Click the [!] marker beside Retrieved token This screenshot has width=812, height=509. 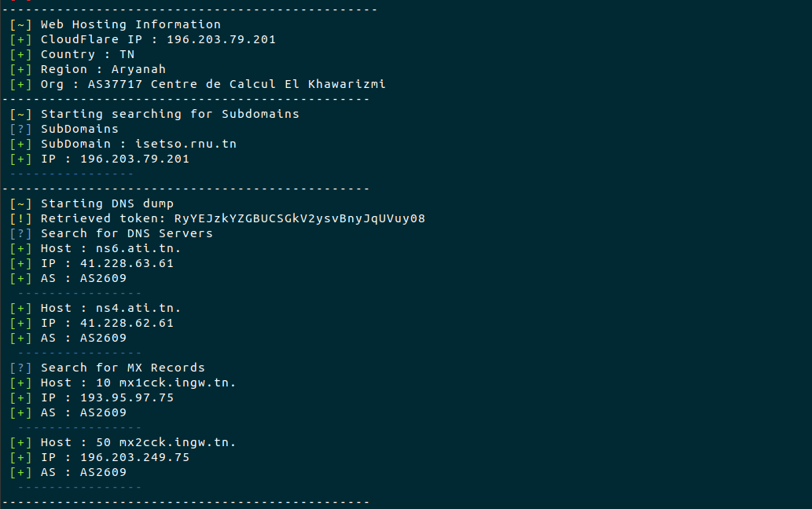(20, 219)
